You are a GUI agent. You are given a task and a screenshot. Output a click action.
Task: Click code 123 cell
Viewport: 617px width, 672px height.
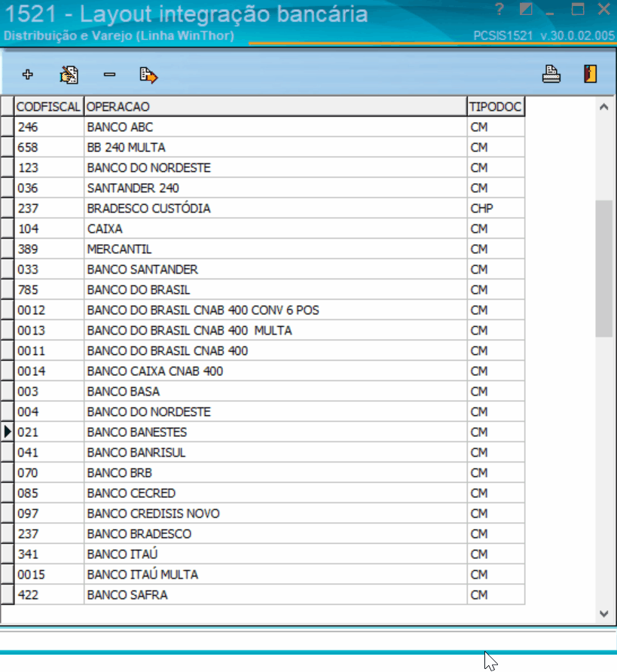tap(49, 167)
